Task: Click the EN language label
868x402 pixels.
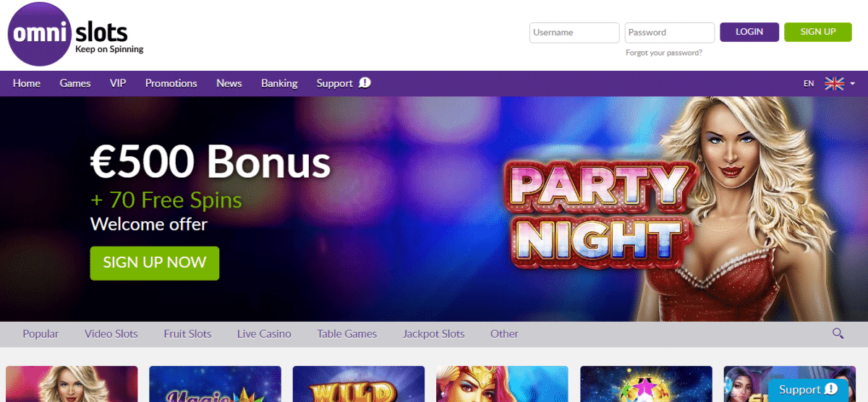Action: point(809,84)
